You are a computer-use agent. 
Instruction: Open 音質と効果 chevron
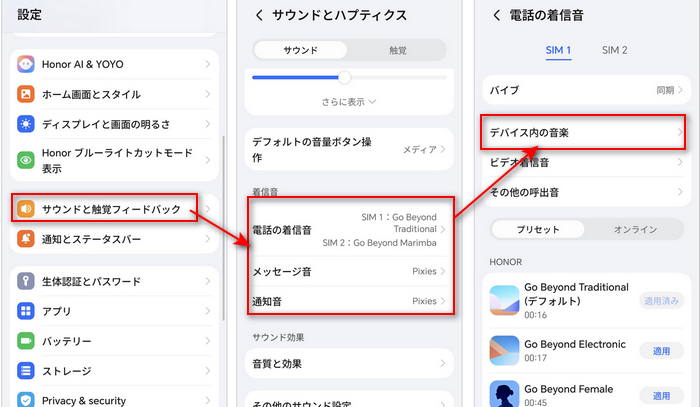[442, 364]
